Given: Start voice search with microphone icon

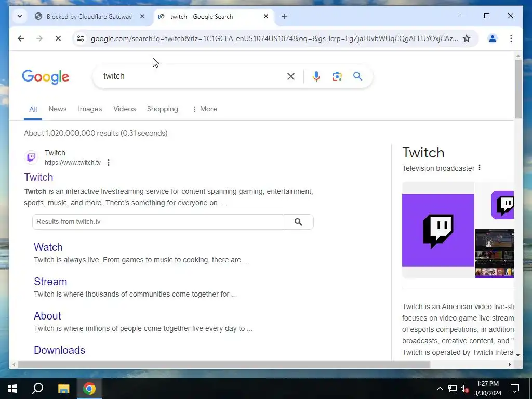Looking at the screenshot, I should (316, 76).
